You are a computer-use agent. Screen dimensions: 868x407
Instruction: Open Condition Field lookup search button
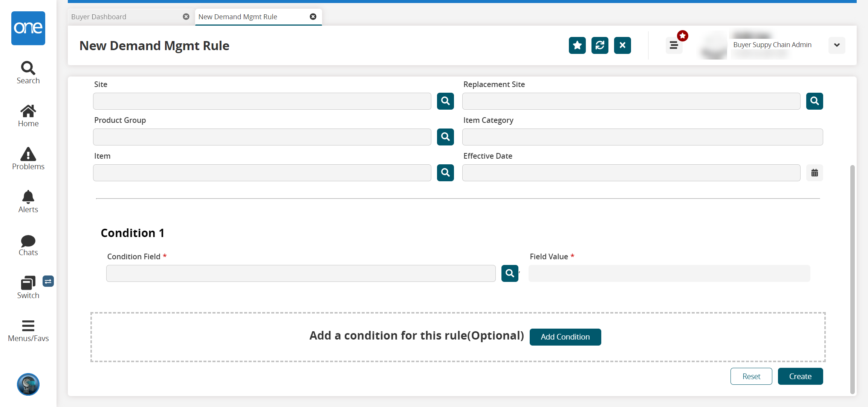click(510, 273)
